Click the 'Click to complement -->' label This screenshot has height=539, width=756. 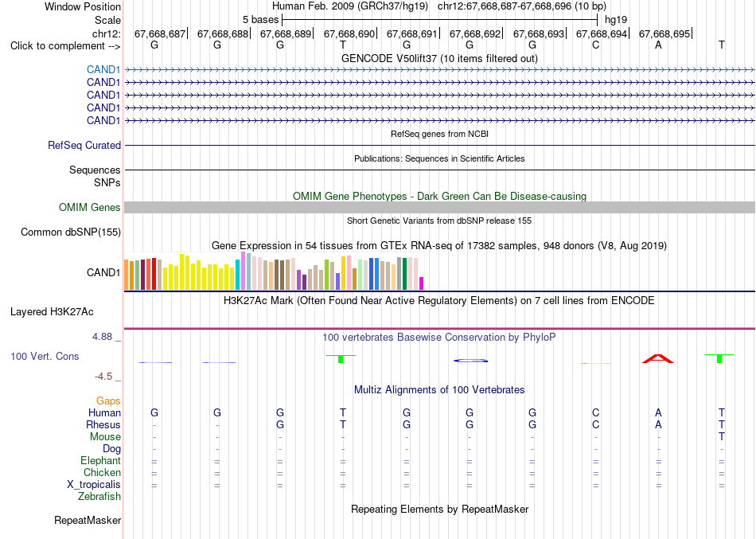(65, 46)
